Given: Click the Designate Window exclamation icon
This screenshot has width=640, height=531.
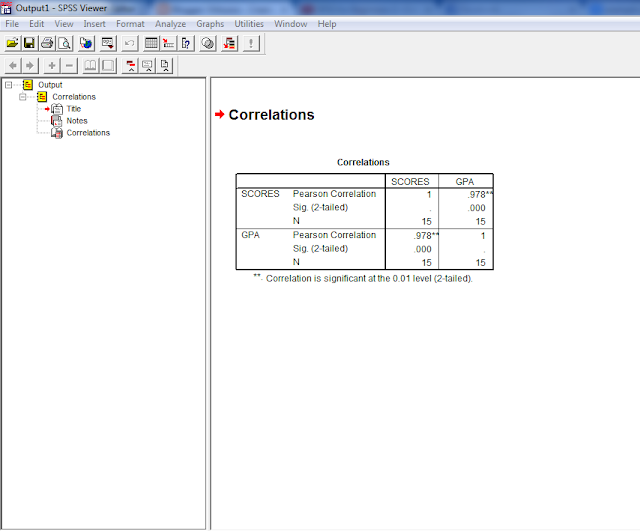Looking at the screenshot, I should click(251, 43).
